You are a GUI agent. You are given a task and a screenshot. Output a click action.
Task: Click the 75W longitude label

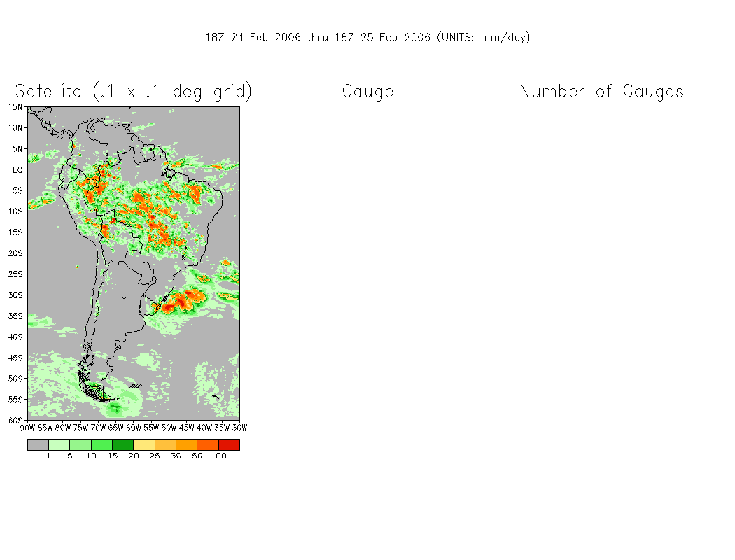coord(80,428)
